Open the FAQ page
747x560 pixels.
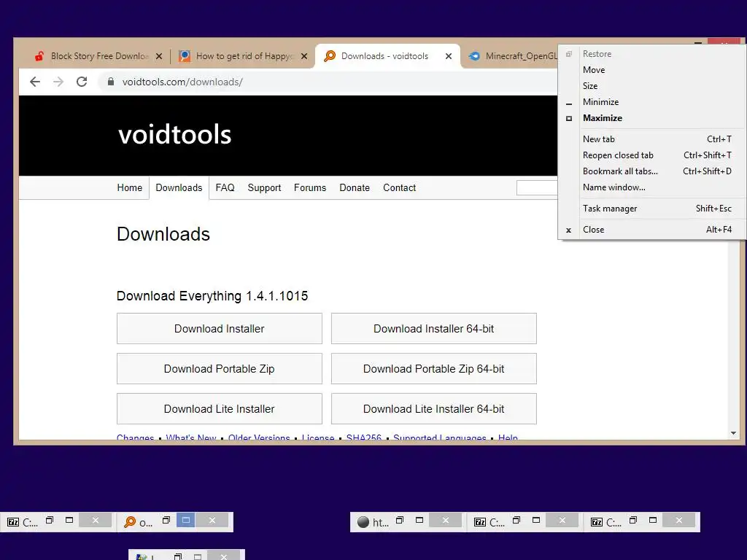click(225, 187)
